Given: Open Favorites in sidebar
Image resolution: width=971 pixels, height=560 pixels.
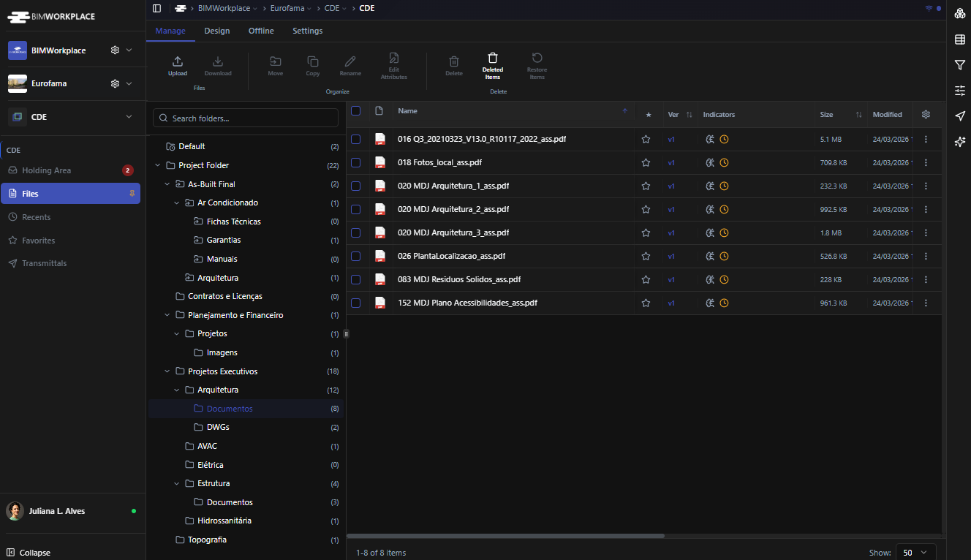Looking at the screenshot, I should click(70, 241).
